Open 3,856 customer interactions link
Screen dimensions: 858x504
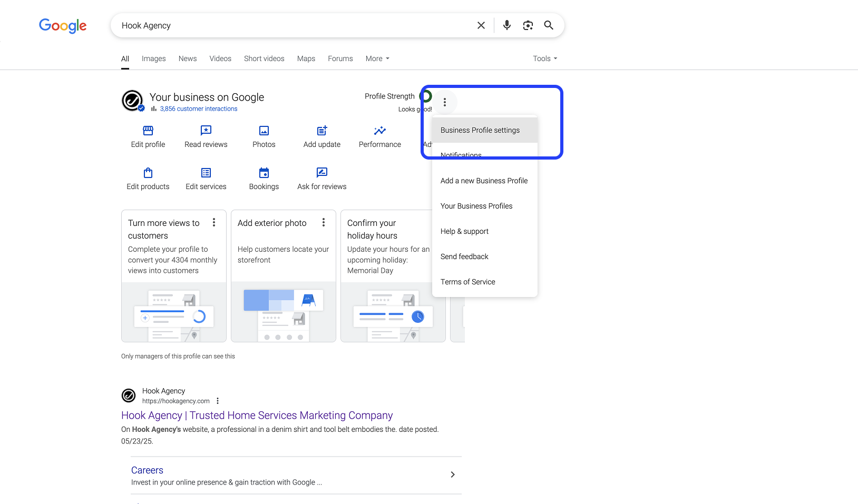[x=199, y=109]
